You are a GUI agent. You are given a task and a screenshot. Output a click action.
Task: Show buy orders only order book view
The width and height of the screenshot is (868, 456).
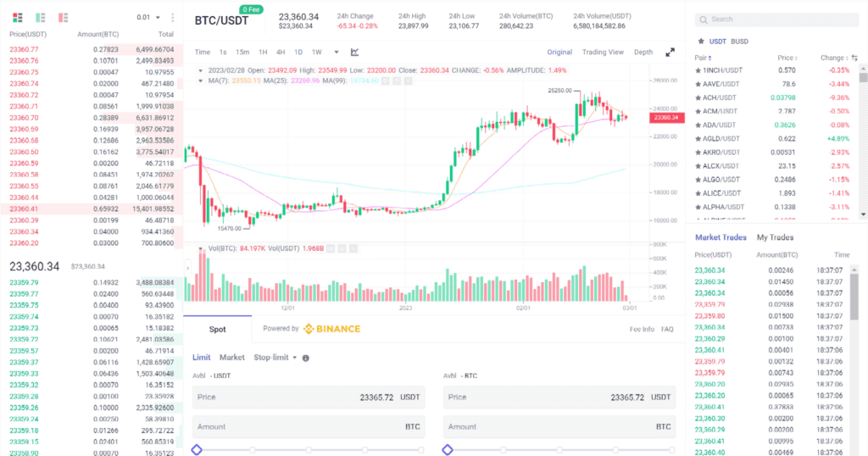[41, 18]
